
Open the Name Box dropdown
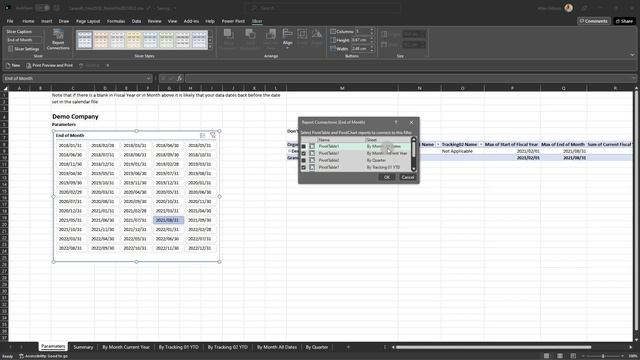tap(148, 78)
